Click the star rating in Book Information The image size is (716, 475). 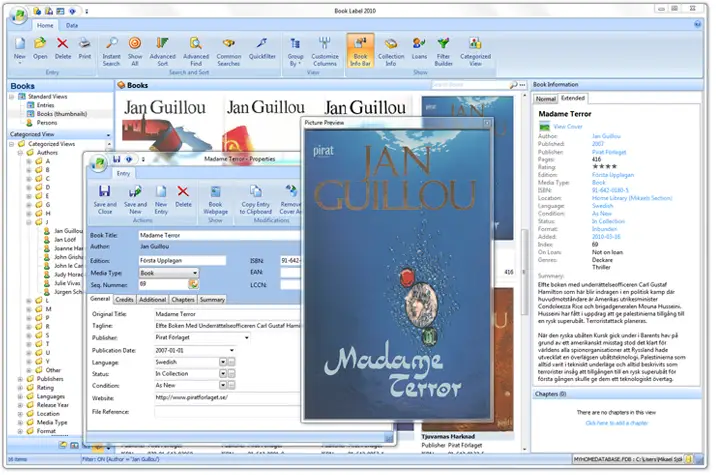tap(604, 167)
